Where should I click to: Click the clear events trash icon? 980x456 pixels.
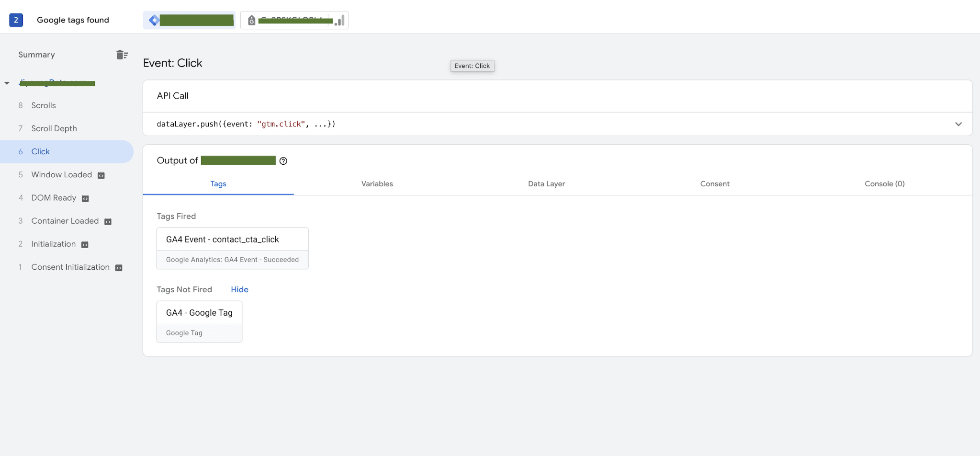122,55
